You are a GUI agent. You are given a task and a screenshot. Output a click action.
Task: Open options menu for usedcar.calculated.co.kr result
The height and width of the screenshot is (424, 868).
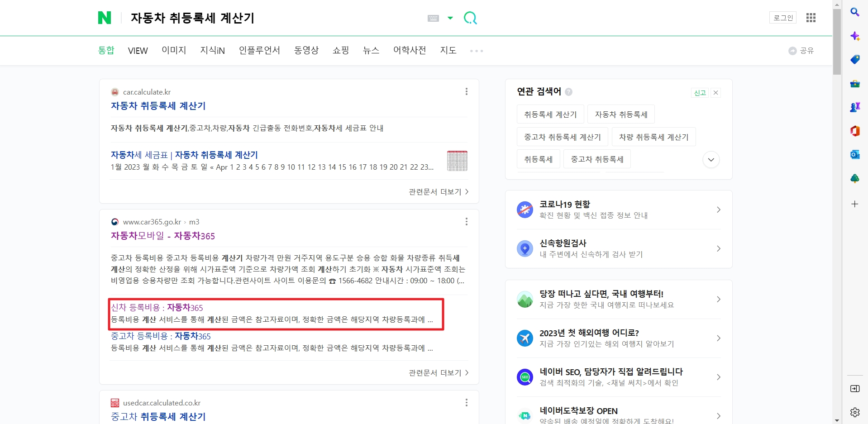point(466,403)
